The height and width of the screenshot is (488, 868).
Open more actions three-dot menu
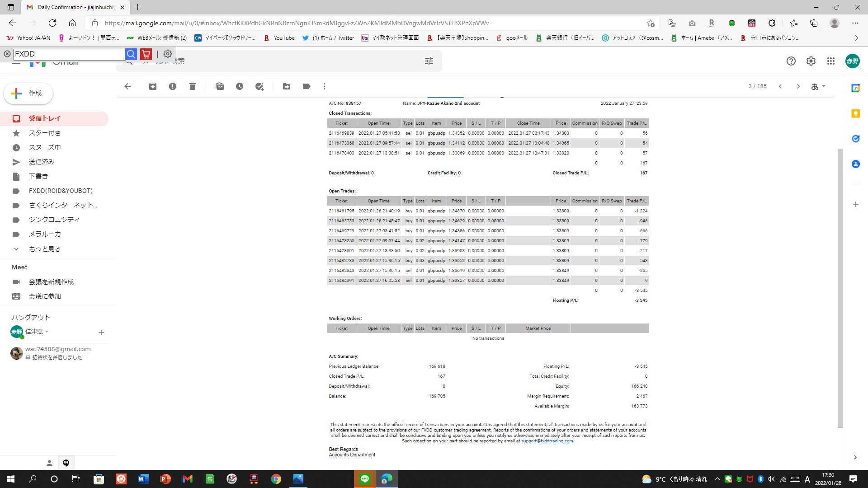tap(325, 86)
